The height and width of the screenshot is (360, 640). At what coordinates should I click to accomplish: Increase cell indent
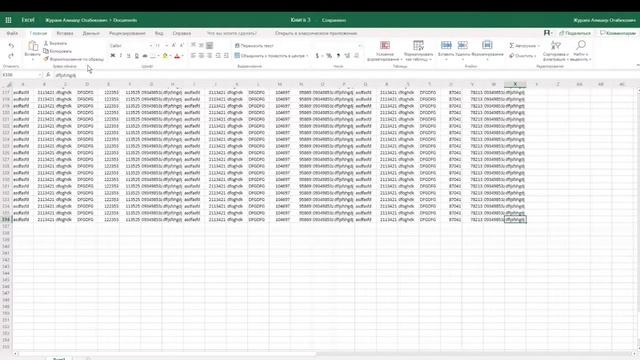coord(226,56)
